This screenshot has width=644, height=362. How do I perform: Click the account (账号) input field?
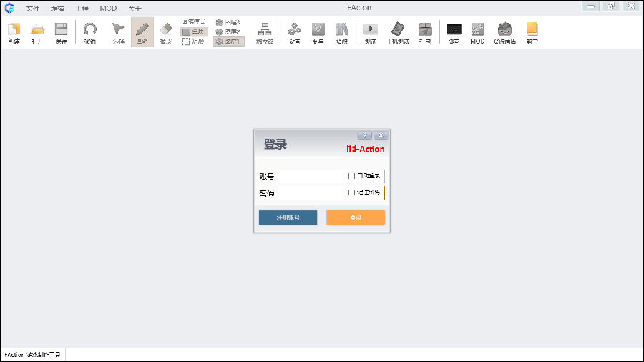tap(311, 176)
